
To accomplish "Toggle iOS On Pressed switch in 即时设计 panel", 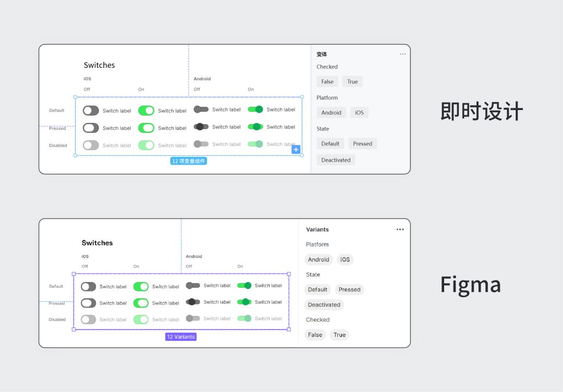I will pyautogui.click(x=146, y=128).
